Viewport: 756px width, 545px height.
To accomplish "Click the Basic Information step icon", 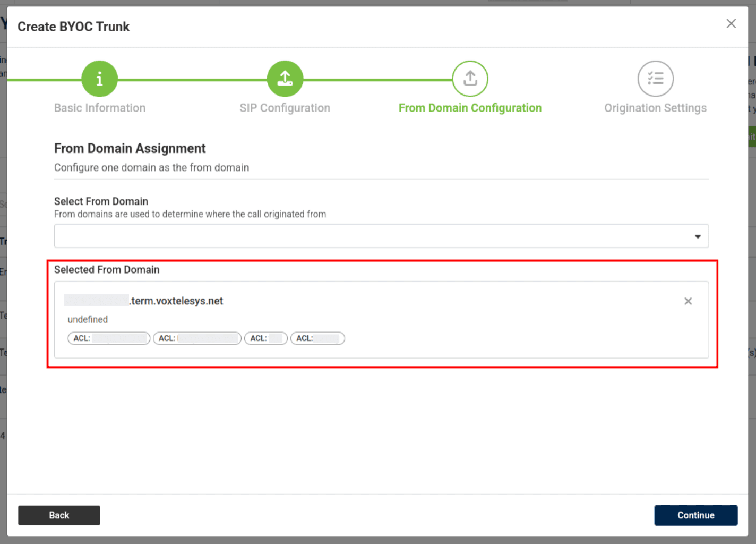I will click(99, 79).
